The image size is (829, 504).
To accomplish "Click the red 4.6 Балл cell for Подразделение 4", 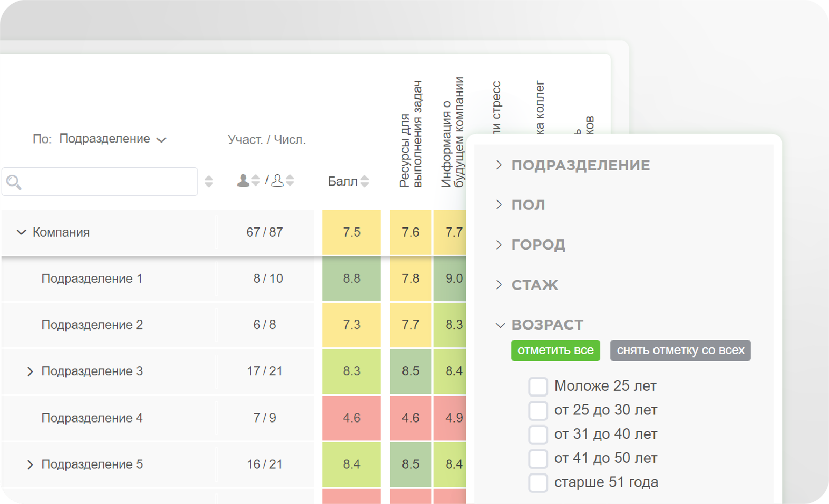I will (x=352, y=418).
